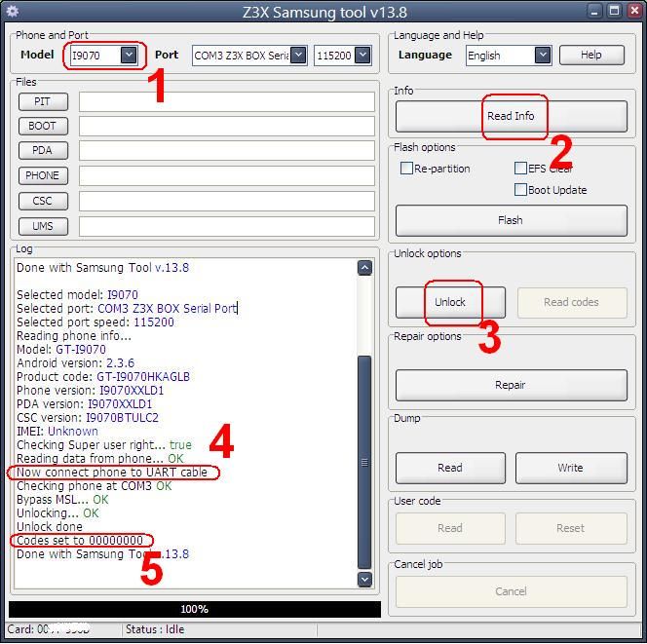Click the BOOT file button
Screen dimensions: 647x644
[x=43, y=126]
